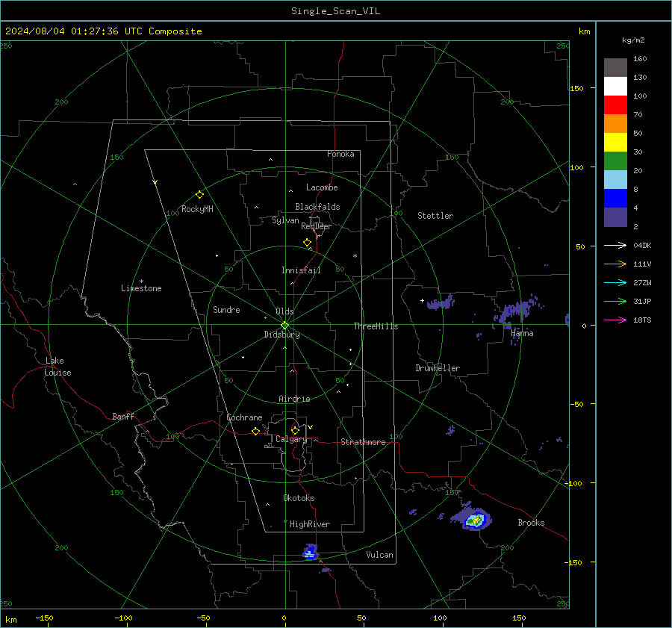Click the Lacombe label
This screenshot has width=672, height=628.
322,187
